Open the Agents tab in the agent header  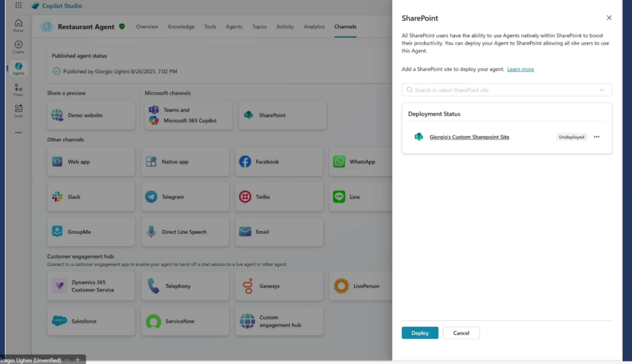(x=234, y=27)
